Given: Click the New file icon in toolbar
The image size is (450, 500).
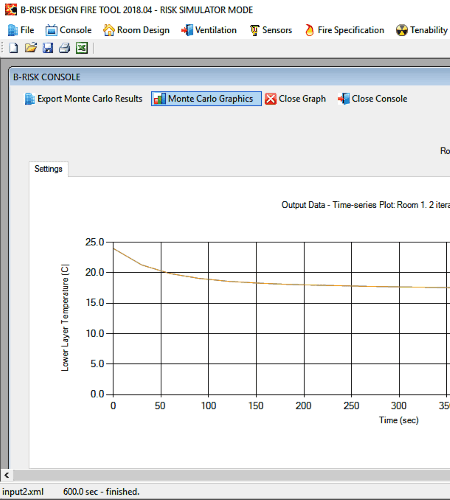Looking at the screenshot, I should 14,48.
